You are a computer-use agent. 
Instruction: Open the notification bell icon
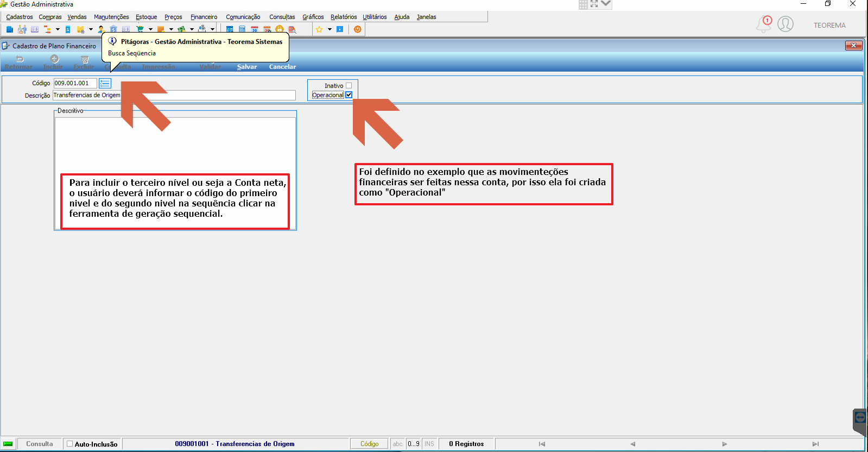tap(764, 24)
